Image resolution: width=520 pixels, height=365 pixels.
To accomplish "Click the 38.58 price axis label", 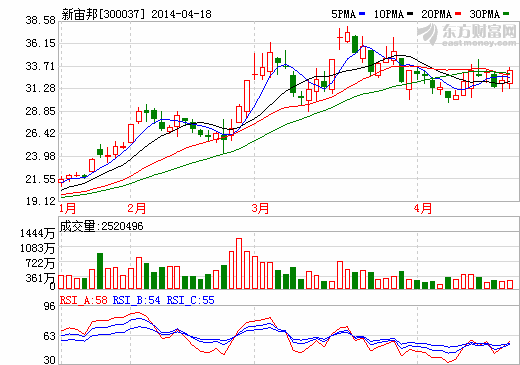I will click(41, 20).
